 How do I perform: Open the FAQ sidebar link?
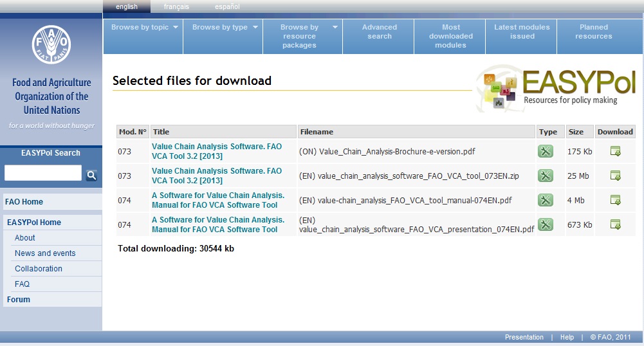[x=23, y=284]
